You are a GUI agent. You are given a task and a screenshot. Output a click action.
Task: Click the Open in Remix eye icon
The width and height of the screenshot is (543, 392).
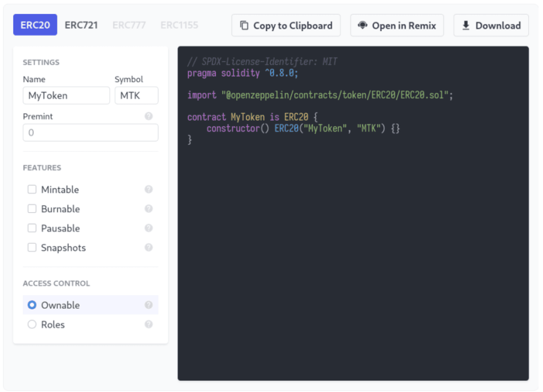pyautogui.click(x=362, y=25)
